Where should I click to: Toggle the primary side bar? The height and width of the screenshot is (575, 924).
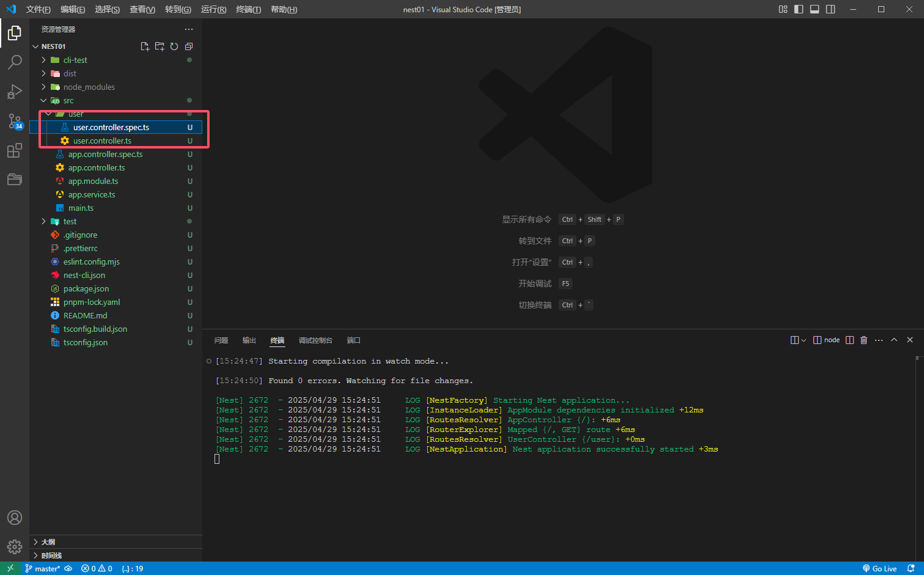799,9
